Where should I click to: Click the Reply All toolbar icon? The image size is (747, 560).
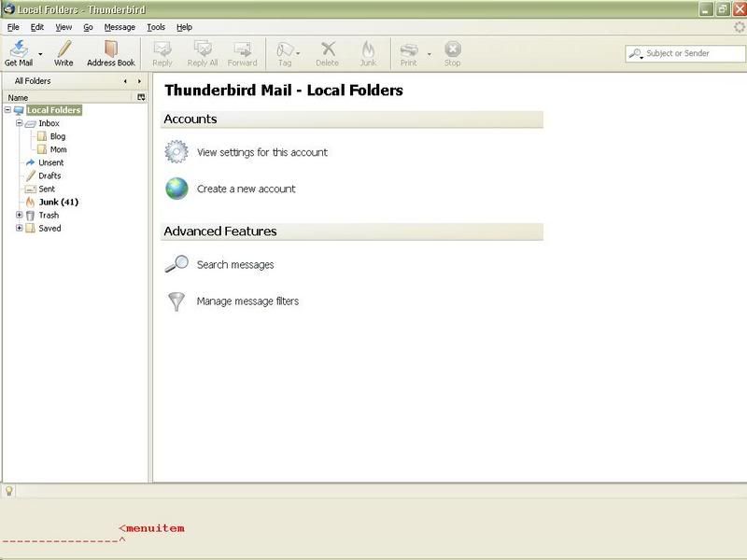[x=203, y=49]
